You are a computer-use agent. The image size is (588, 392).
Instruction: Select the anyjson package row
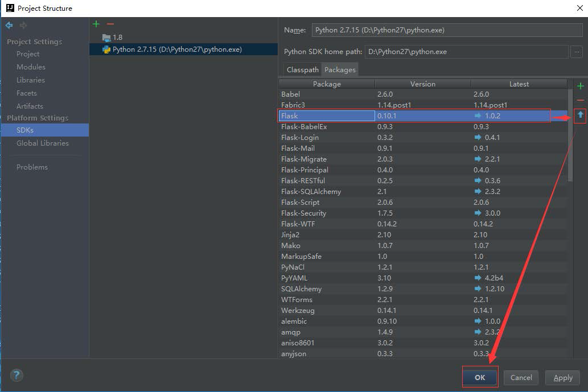[423, 354]
